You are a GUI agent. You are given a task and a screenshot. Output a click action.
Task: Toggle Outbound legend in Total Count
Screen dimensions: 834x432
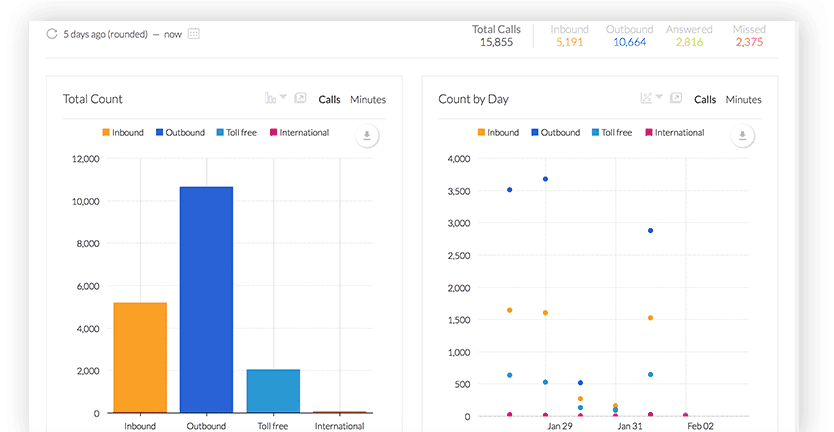[x=180, y=133]
